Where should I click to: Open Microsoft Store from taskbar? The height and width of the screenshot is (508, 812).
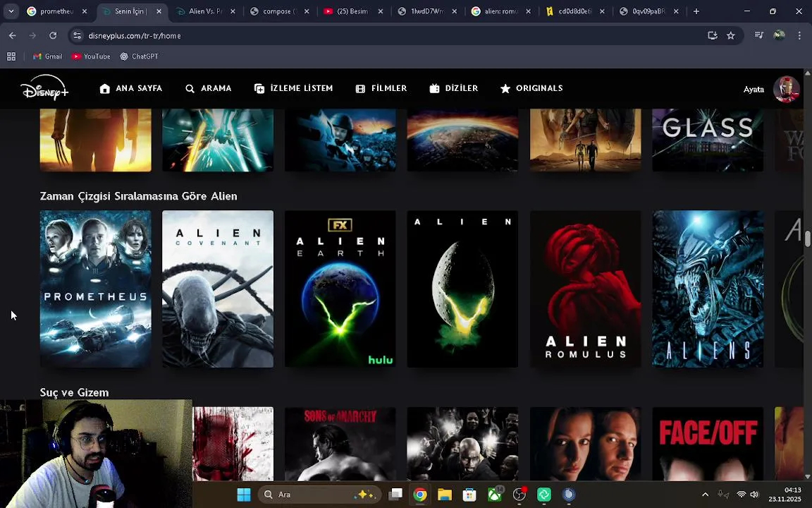pyautogui.click(x=469, y=495)
